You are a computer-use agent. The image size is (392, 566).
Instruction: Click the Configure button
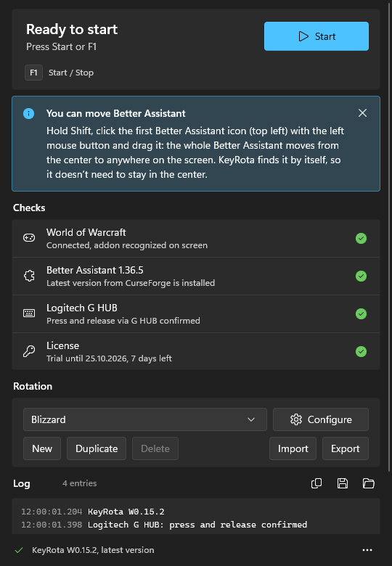pos(321,419)
